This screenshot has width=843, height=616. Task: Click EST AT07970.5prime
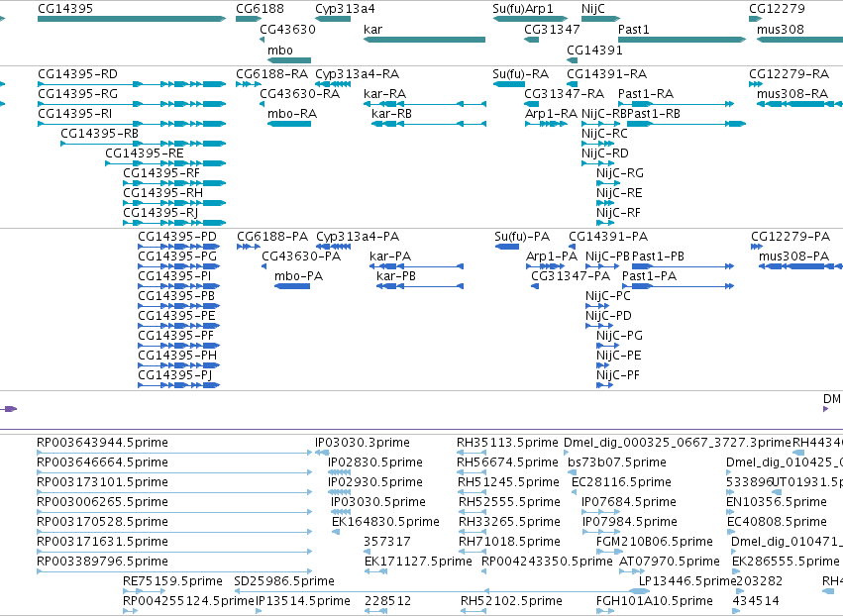[670, 562]
